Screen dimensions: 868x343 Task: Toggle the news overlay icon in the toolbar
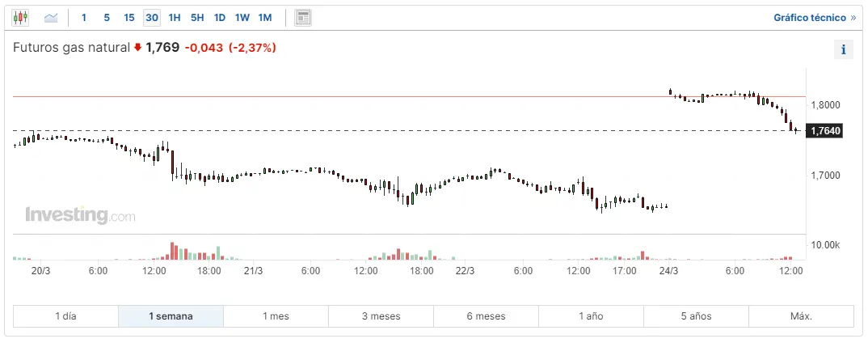click(x=303, y=17)
